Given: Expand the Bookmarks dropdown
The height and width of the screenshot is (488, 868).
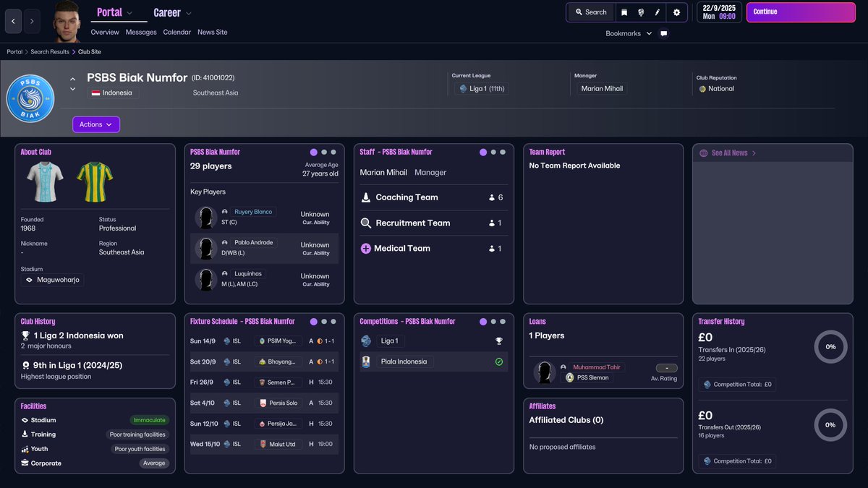Looking at the screenshot, I should click(649, 33).
